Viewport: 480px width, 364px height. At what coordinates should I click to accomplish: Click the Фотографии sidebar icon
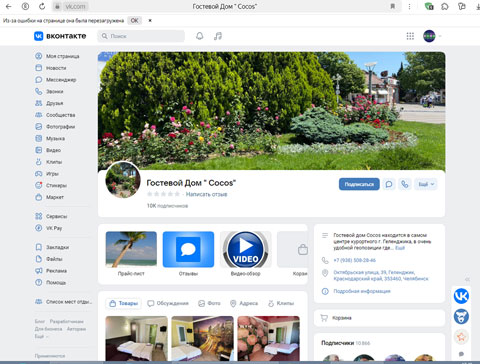[39, 127]
